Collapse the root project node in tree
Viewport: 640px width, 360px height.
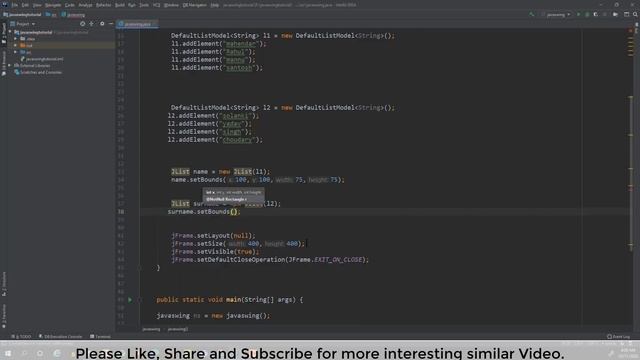click(x=10, y=32)
